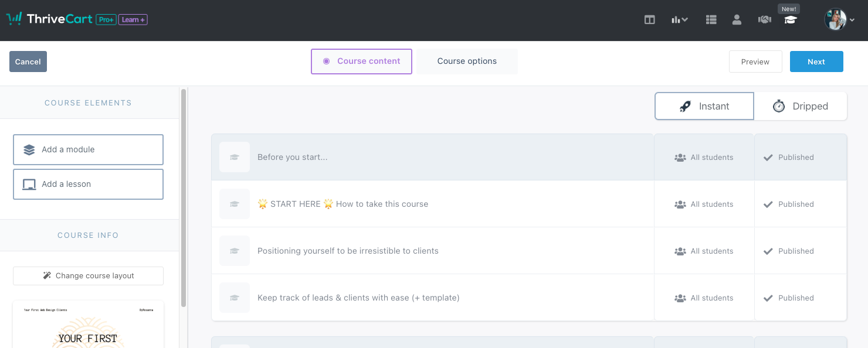Change audience for 'How to take this course' lesson

coord(704,204)
